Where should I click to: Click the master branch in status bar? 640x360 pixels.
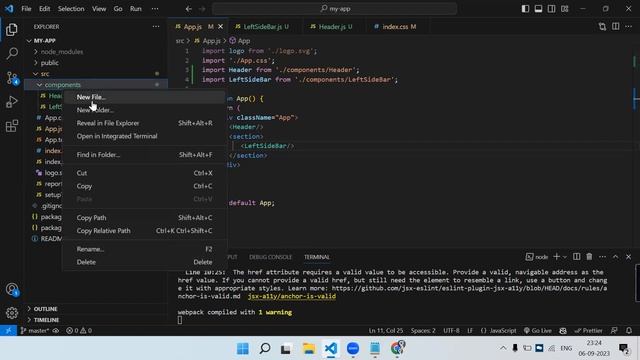(x=35, y=331)
